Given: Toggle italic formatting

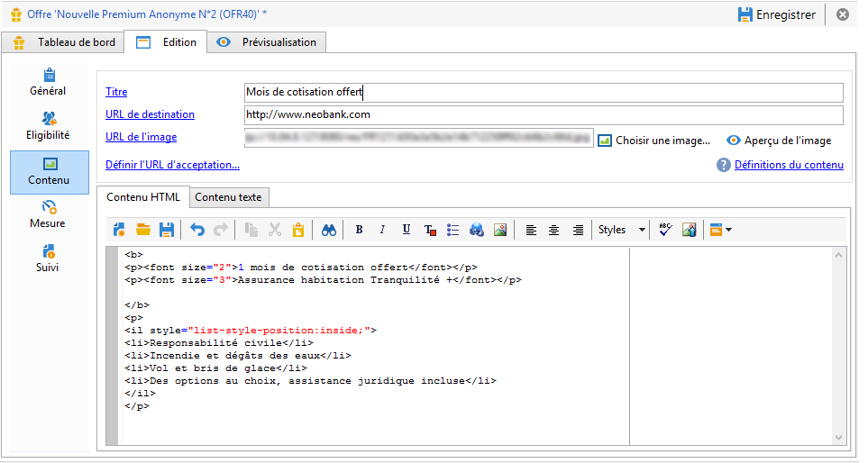Looking at the screenshot, I should [x=382, y=230].
